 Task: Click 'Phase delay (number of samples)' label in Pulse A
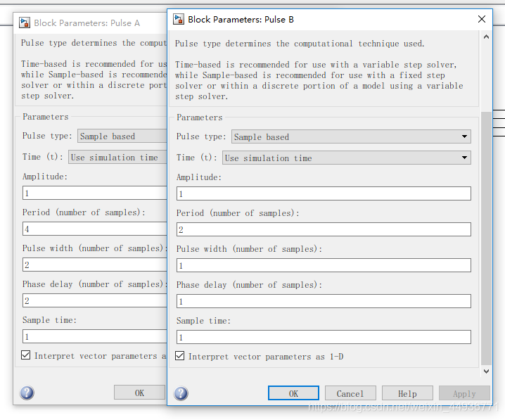(95, 284)
